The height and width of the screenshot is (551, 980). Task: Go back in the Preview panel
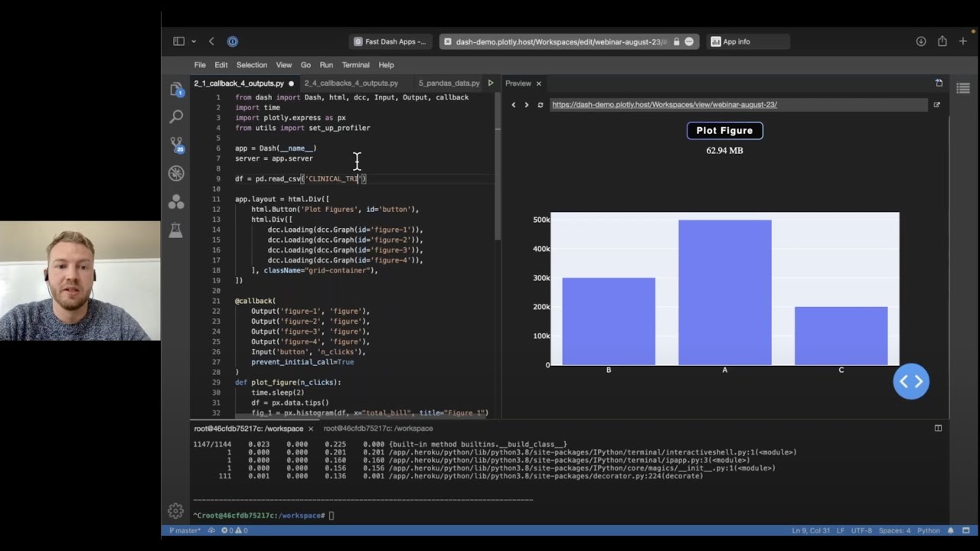tap(514, 105)
